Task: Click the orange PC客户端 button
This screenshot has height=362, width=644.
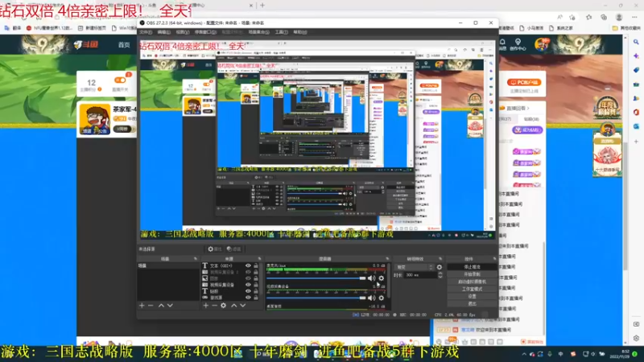Action: (524, 83)
